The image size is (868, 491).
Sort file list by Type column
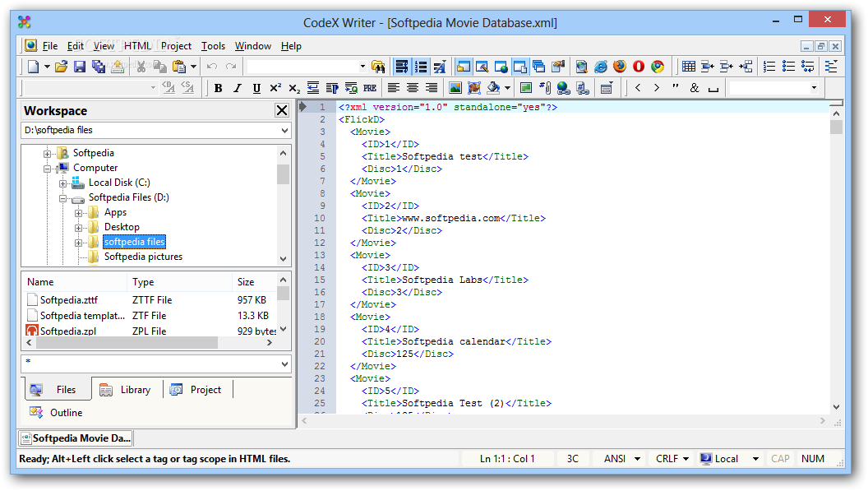click(179, 282)
